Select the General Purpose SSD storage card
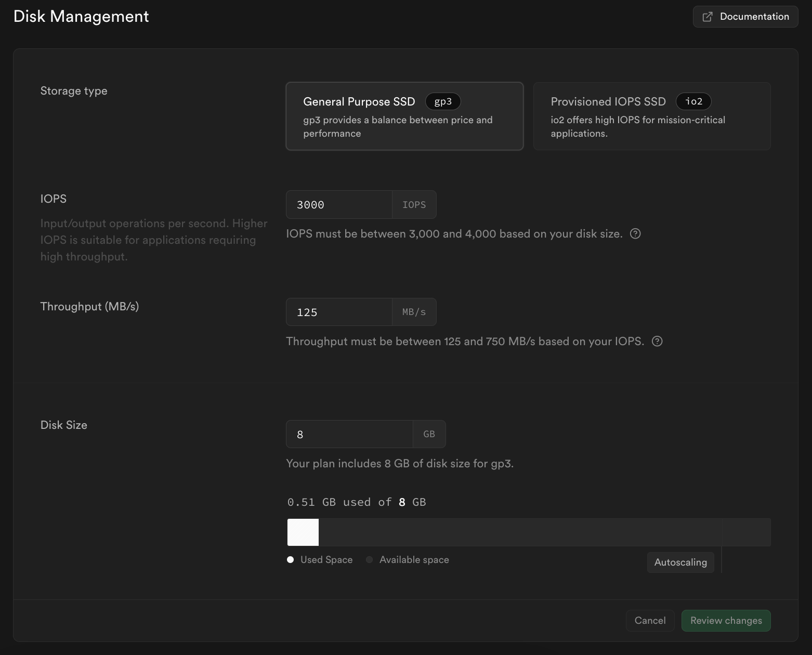The image size is (812, 655). click(404, 116)
